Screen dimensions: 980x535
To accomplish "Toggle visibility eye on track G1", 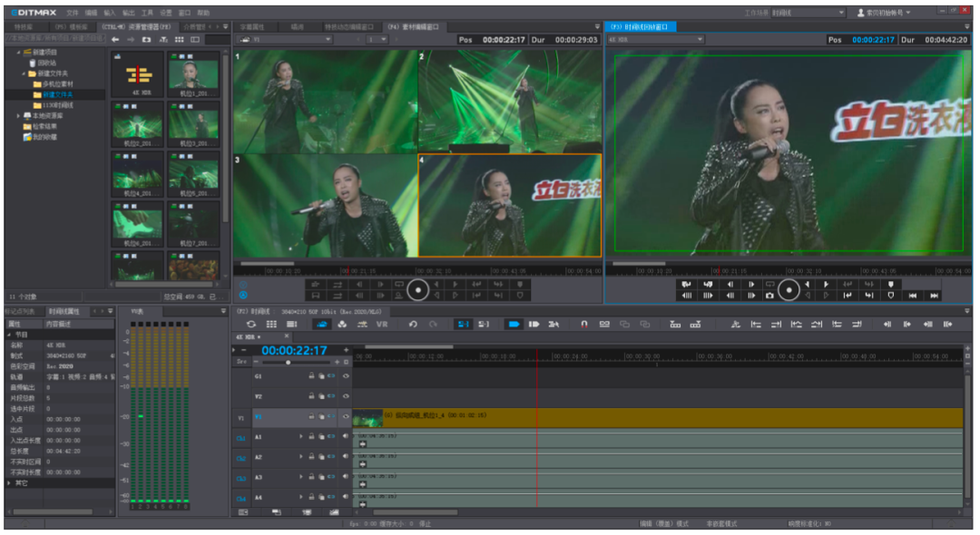I will tap(346, 375).
